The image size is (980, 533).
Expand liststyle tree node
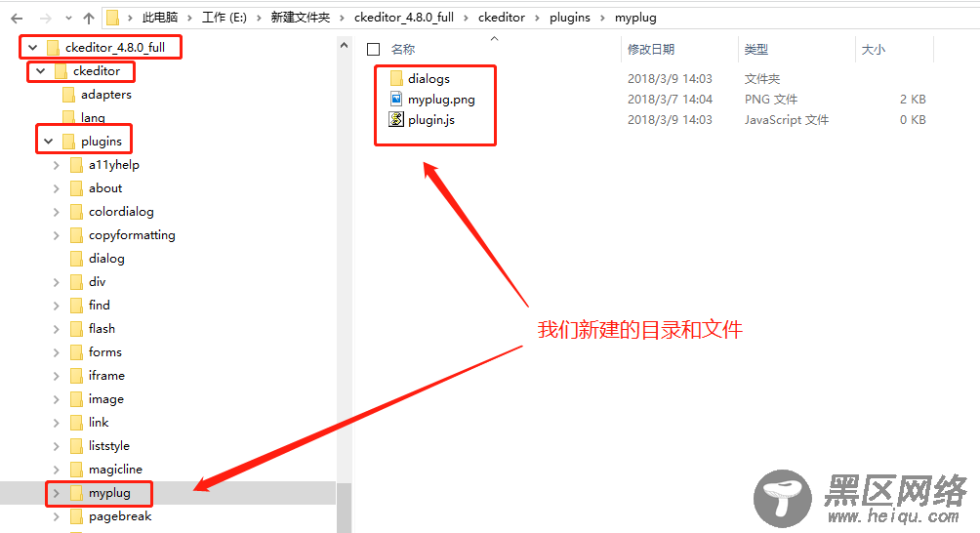tap(57, 446)
